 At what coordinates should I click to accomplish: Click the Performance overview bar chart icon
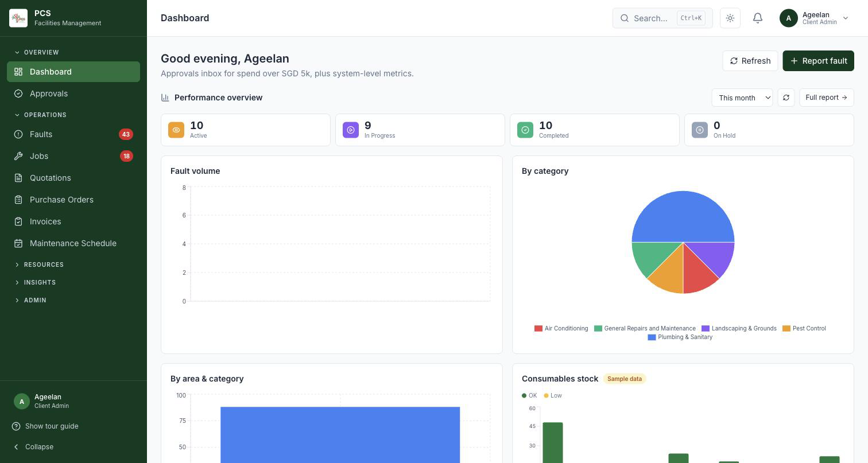tap(165, 98)
